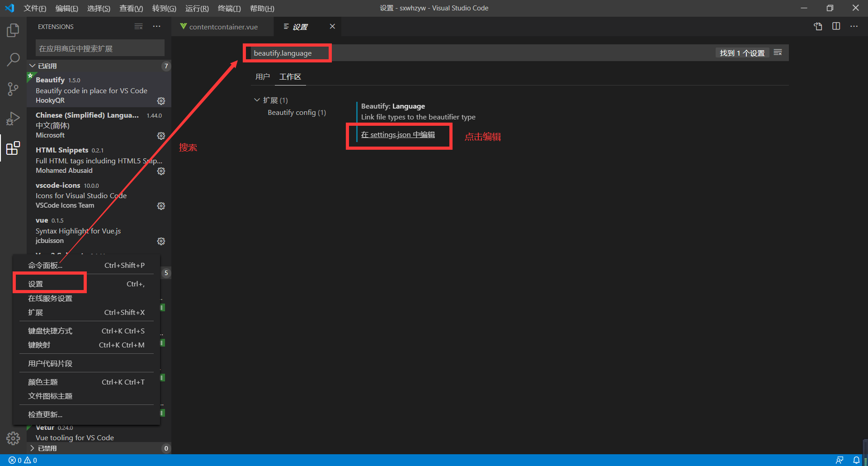
Task: Collapse the 扩展 (1) settings group
Action: 257,100
